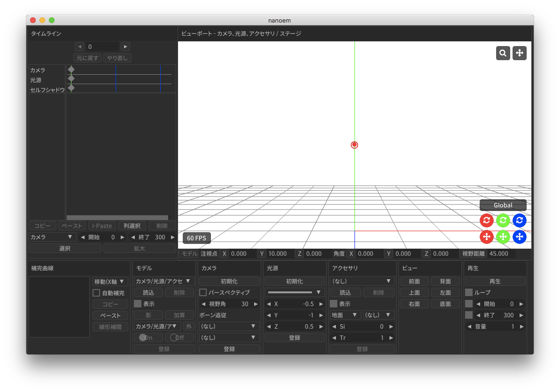The width and height of the screenshot is (560, 392).
Task: Click the red move X-axis icon
Action: 486,236
